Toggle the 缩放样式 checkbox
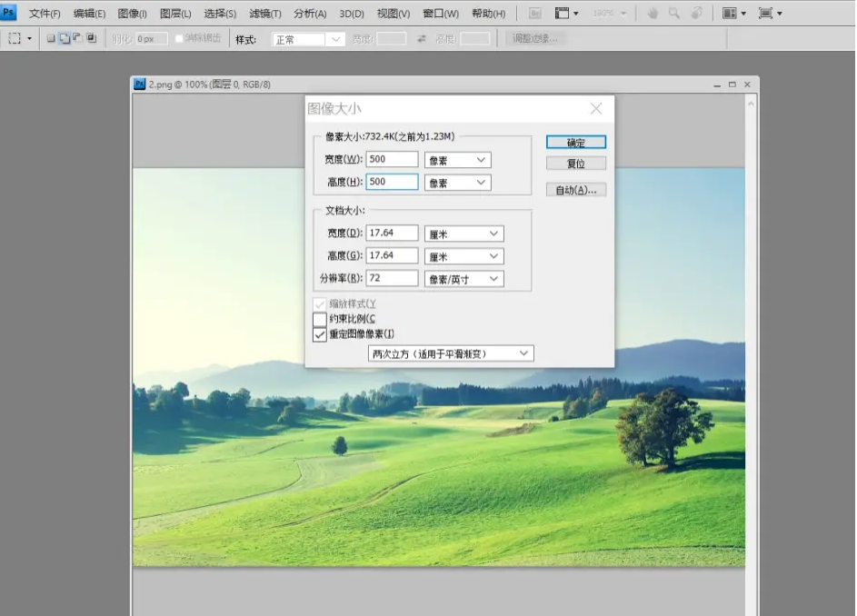 click(320, 303)
